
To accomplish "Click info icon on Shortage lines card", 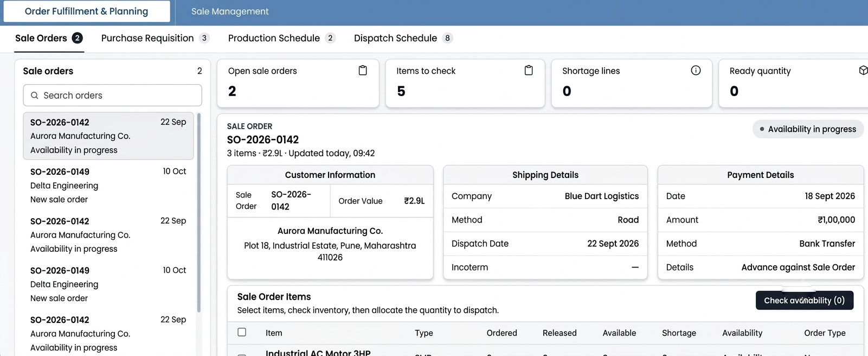I will click(696, 71).
